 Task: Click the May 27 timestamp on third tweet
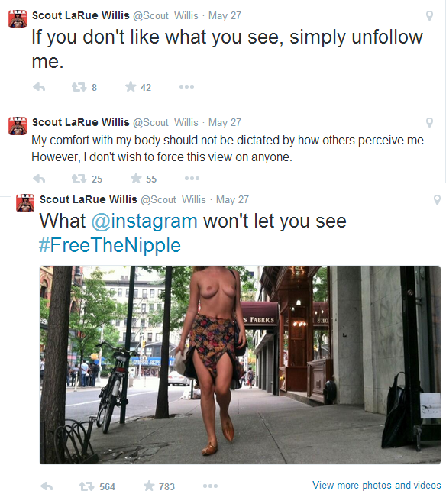[x=232, y=199]
